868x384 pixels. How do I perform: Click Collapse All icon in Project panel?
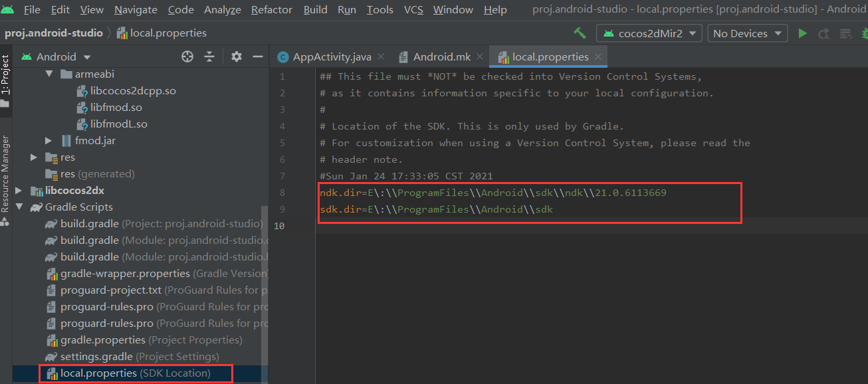click(x=209, y=57)
